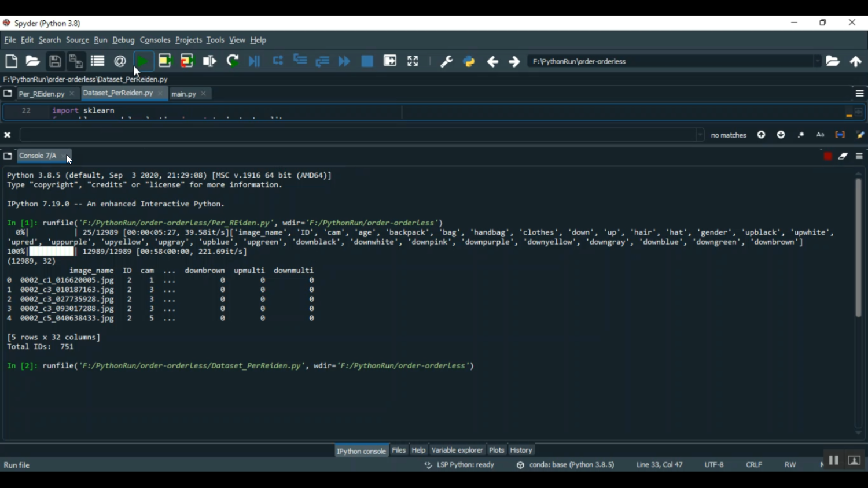
Task: Open the console pane options menu
Action: [x=859, y=156]
